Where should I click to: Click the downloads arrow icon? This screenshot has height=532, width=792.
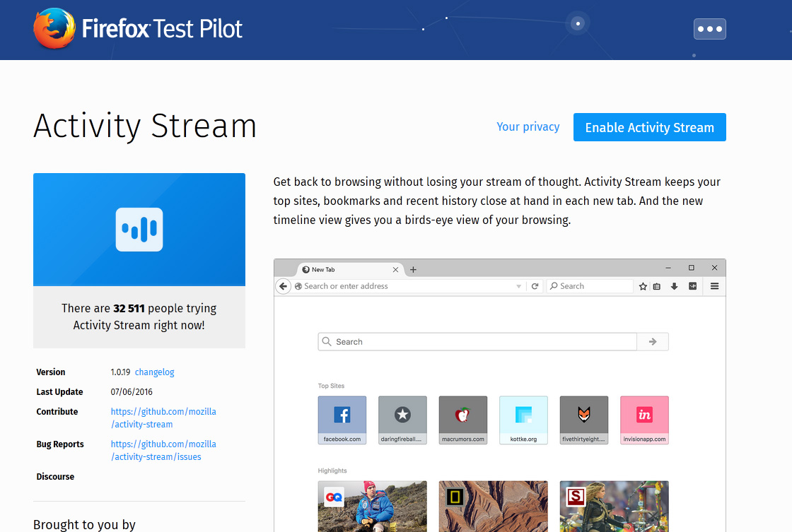pyautogui.click(x=675, y=286)
